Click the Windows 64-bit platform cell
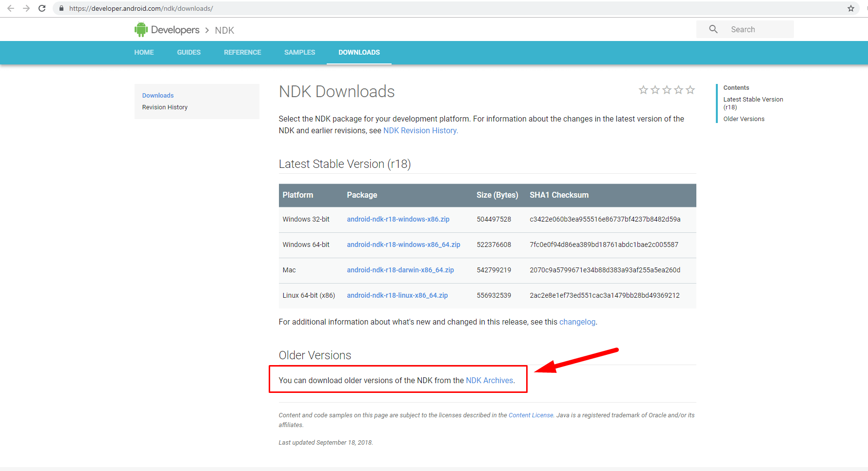 (306, 245)
